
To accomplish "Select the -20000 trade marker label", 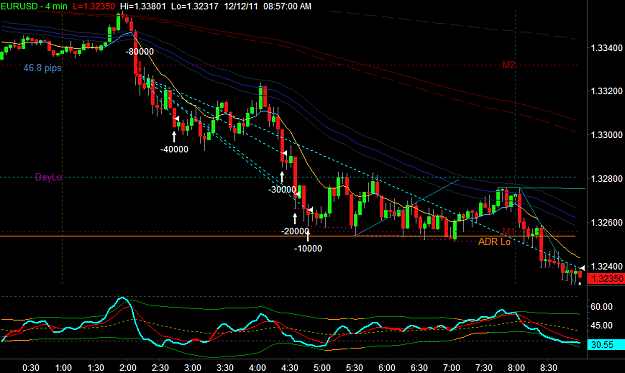I will (295, 232).
